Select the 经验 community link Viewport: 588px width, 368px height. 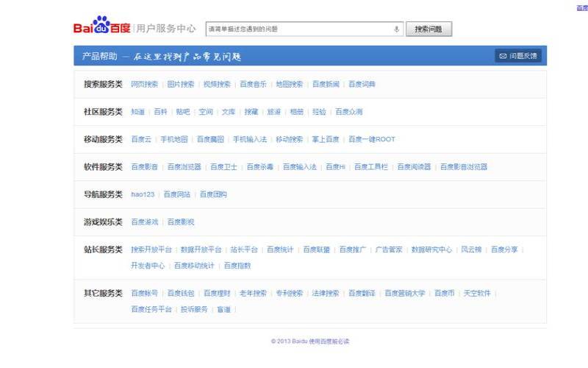click(319, 112)
